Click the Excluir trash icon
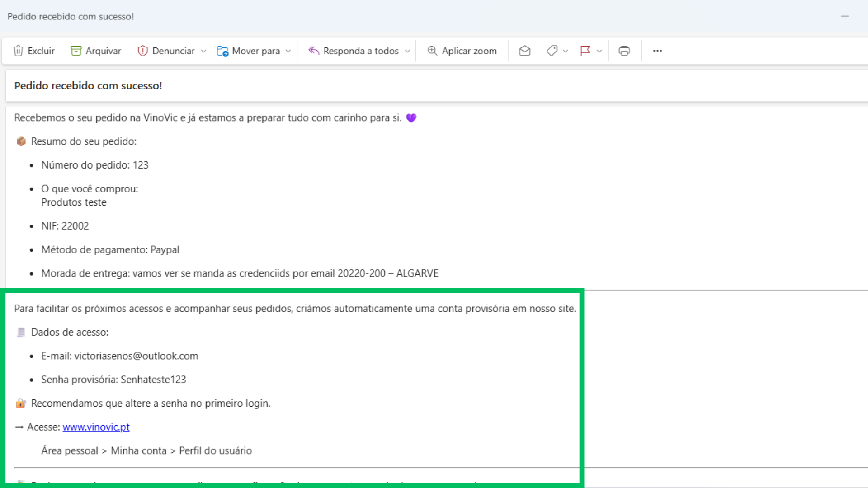 click(x=18, y=51)
